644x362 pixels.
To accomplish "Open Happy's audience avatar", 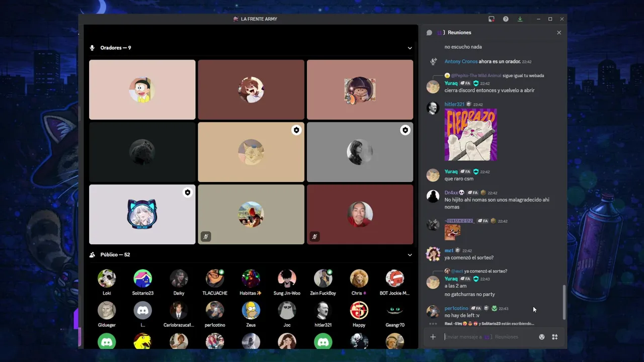I will tap(359, 311).
